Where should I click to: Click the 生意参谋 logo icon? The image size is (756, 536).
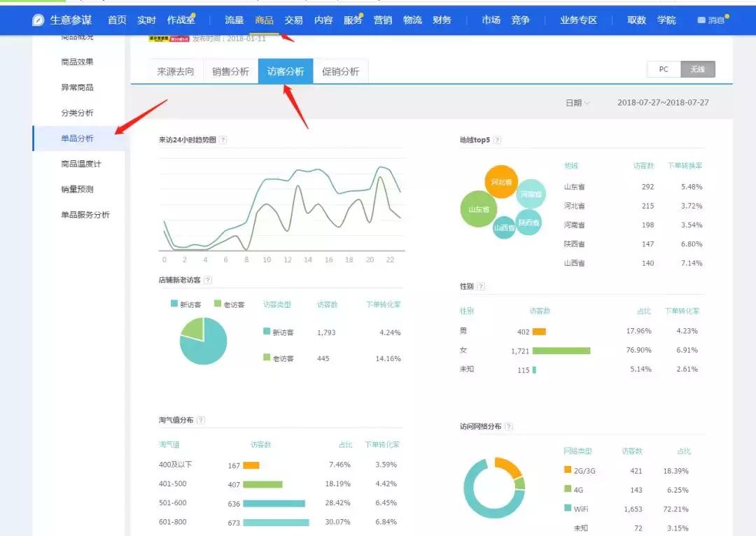click(x=38, y=20)
